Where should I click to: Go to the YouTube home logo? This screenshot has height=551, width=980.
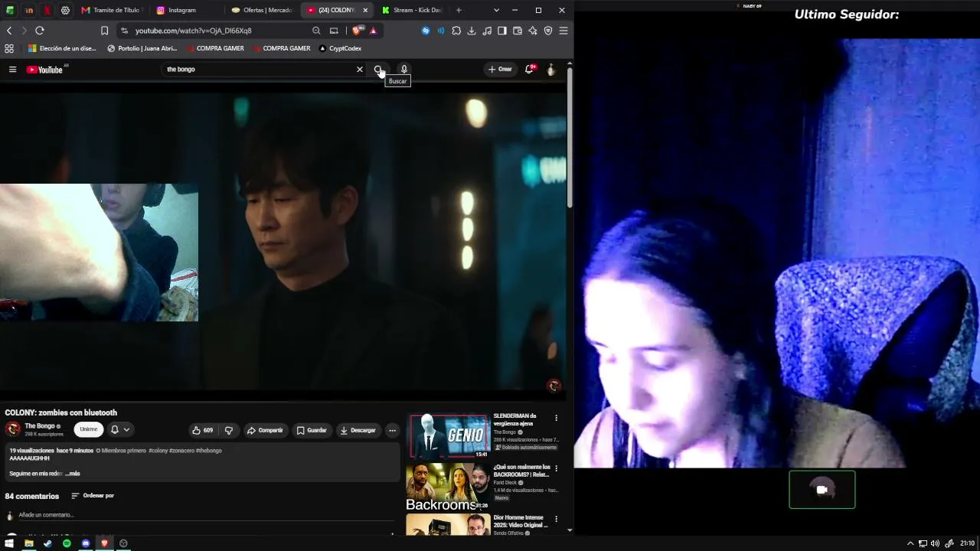click(x=44, y=70)
